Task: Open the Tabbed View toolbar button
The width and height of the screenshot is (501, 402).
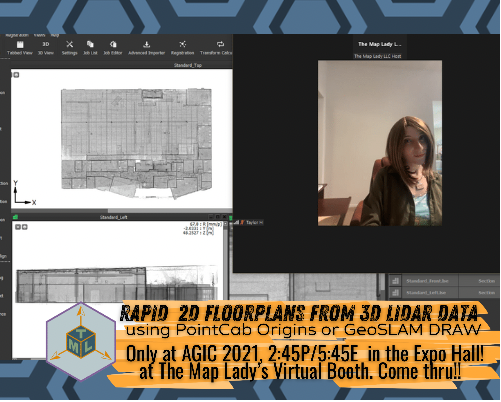Action: coord(20,48)
